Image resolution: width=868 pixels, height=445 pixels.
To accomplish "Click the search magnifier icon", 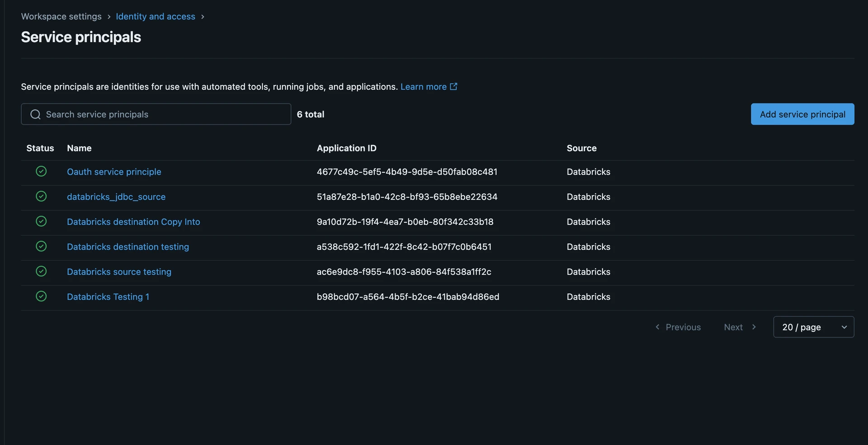I will (35, 114).
